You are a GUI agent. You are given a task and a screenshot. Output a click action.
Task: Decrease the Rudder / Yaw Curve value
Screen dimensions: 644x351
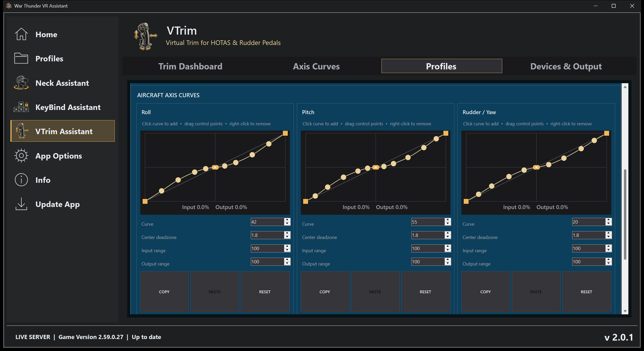pos(609,224)
